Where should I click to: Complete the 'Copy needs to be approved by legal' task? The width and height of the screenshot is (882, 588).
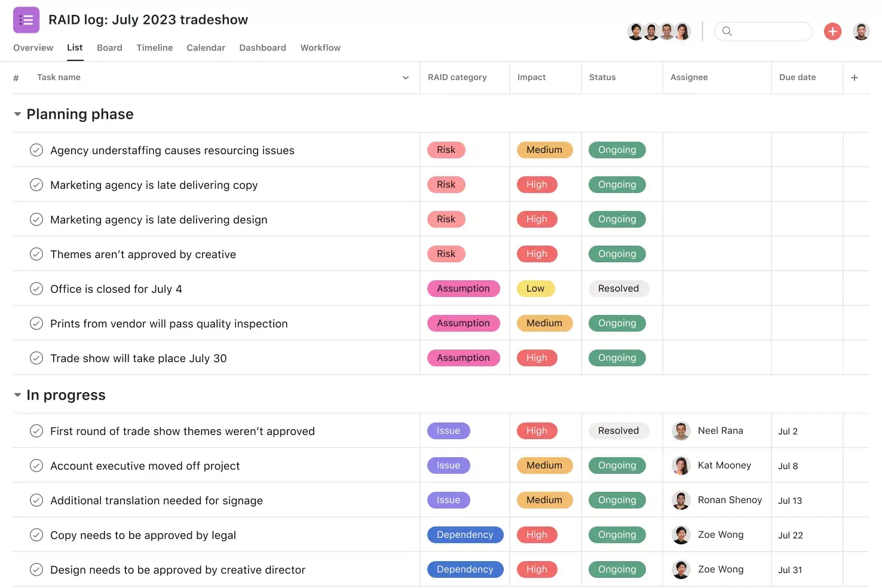(36, 535)
